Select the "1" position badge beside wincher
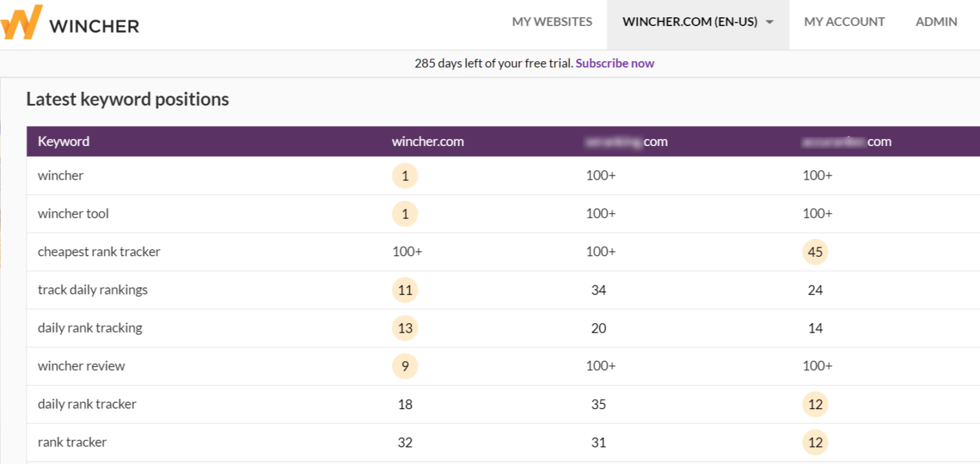980x464 pixels. click(405, 175)
